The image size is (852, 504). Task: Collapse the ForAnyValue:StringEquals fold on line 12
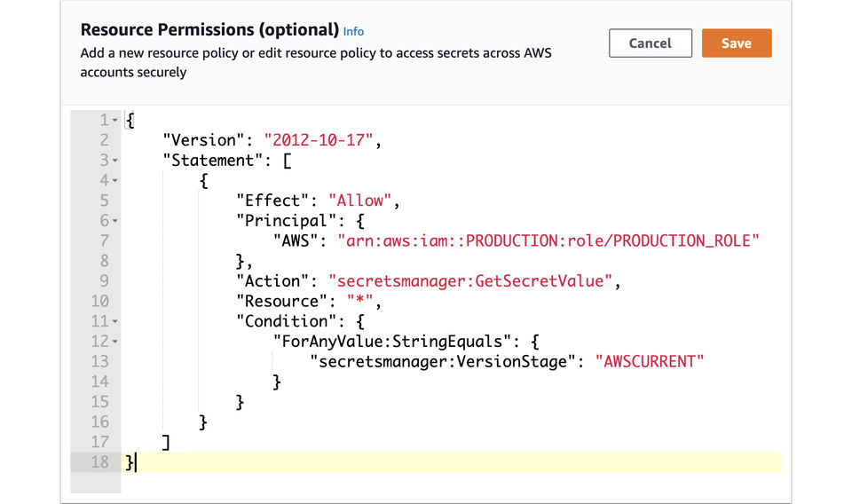tap(115, 342)
